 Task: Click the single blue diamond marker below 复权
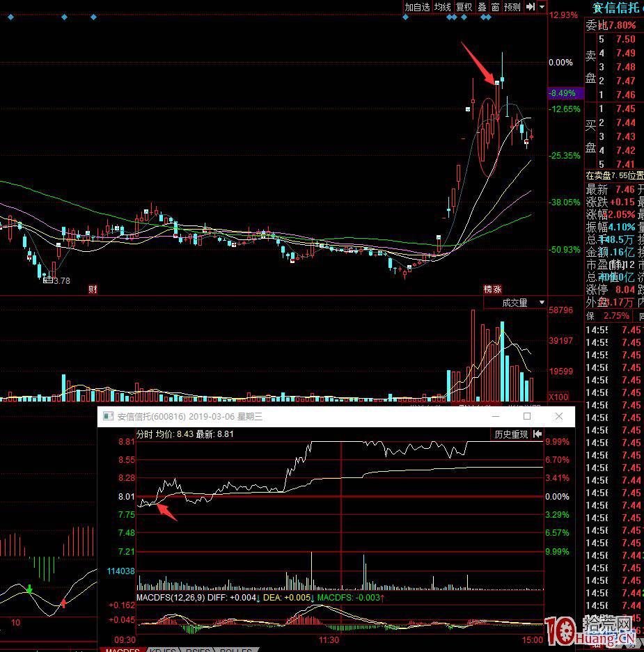(464, 17)
